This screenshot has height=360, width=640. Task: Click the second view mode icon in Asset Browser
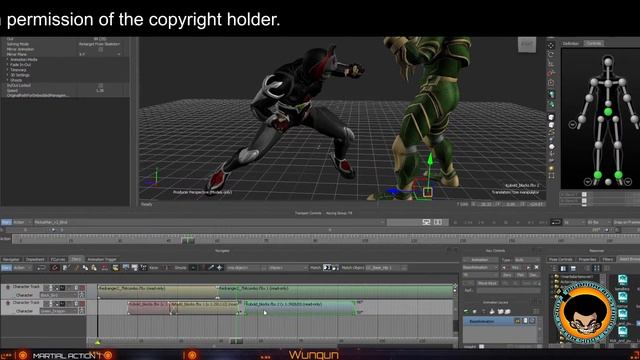[573, 268]
